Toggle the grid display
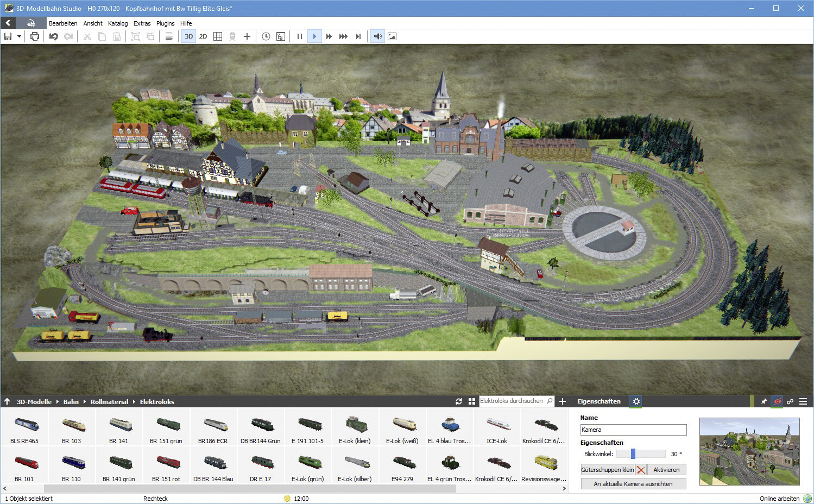 (x=218, y=36)
